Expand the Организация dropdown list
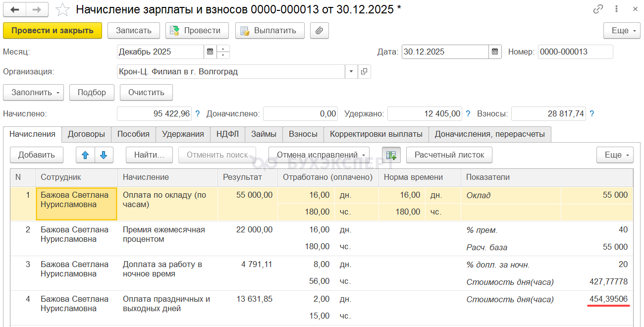The image size is (644, 327). [351, 72]
